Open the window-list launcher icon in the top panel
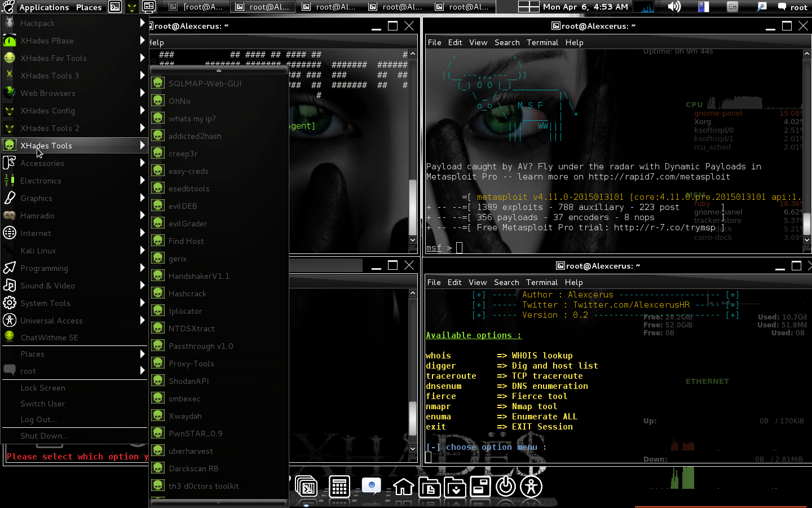Screen dimensions: 812x508 click(149, 7)
